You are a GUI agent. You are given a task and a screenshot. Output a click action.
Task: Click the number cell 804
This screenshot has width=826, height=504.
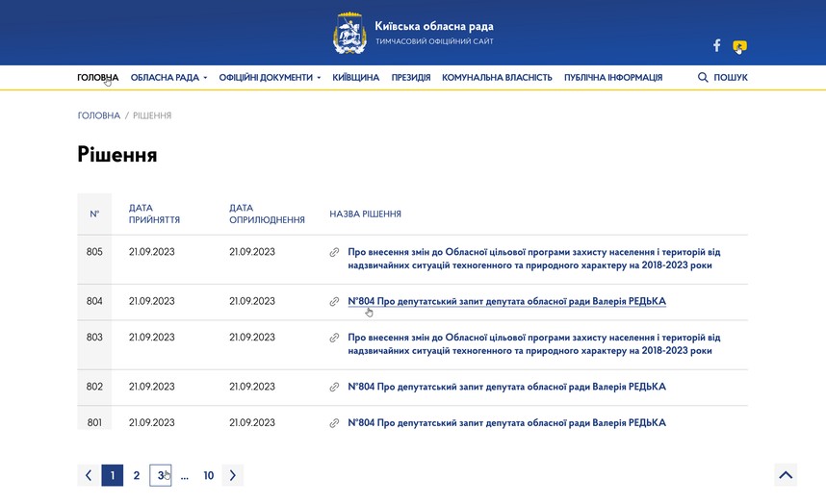(94, 301)
